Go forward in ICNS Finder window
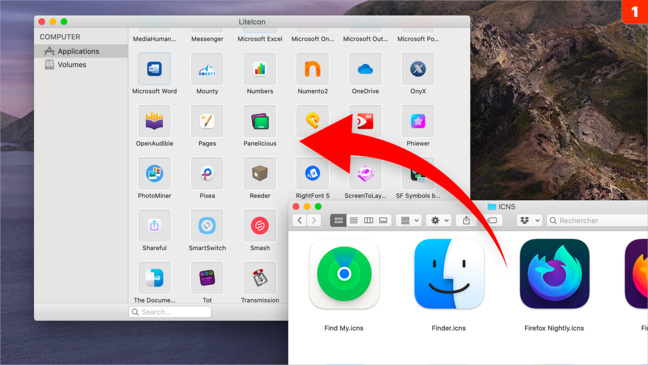Screen dimensions: 648x365 (x=314, y=220)
